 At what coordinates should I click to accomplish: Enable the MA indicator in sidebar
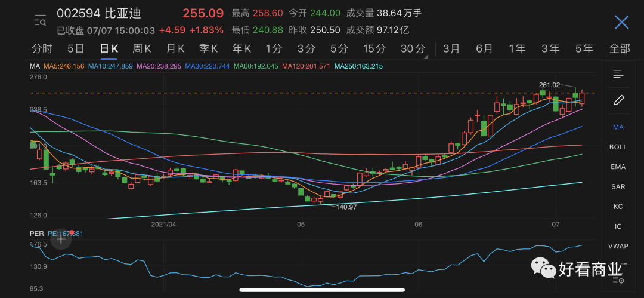pyautogui.click(x=618, y=127)
